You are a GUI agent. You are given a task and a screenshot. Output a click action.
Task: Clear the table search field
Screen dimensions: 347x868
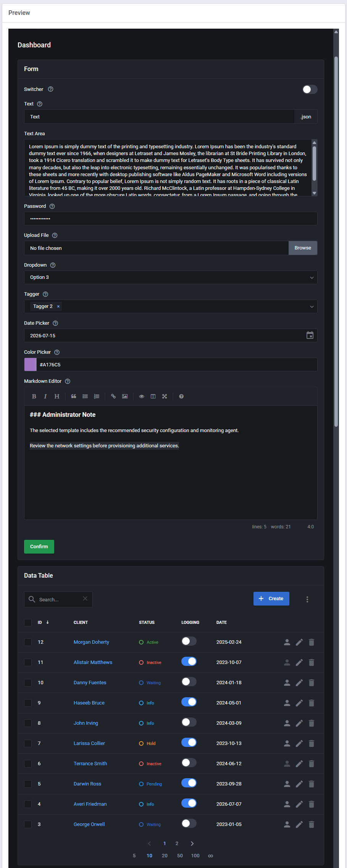click(85, 599)
